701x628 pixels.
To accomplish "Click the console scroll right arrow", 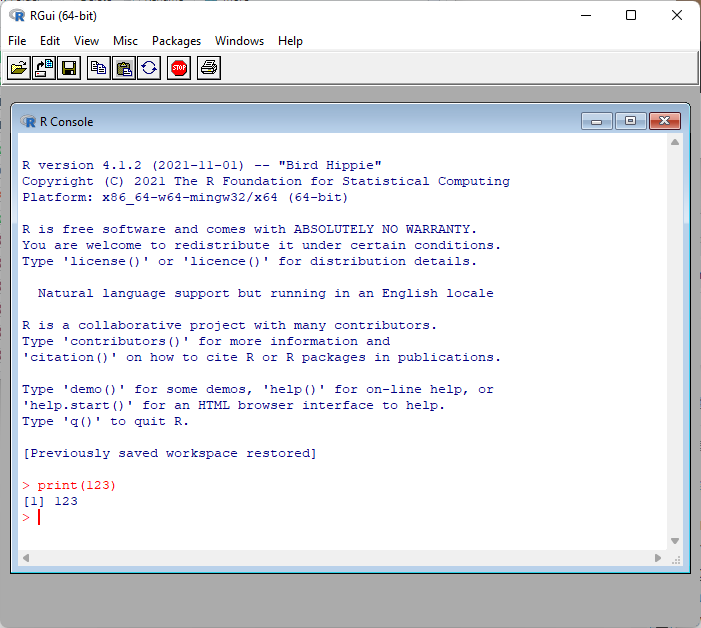I will pos(658,558).
